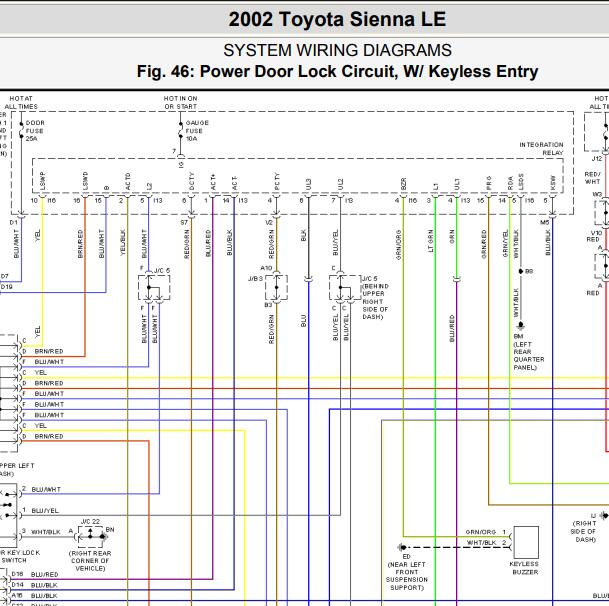Select the vertical "GRN/RED" wire label
The image size is (609, 606).
[x=484, y=244]
